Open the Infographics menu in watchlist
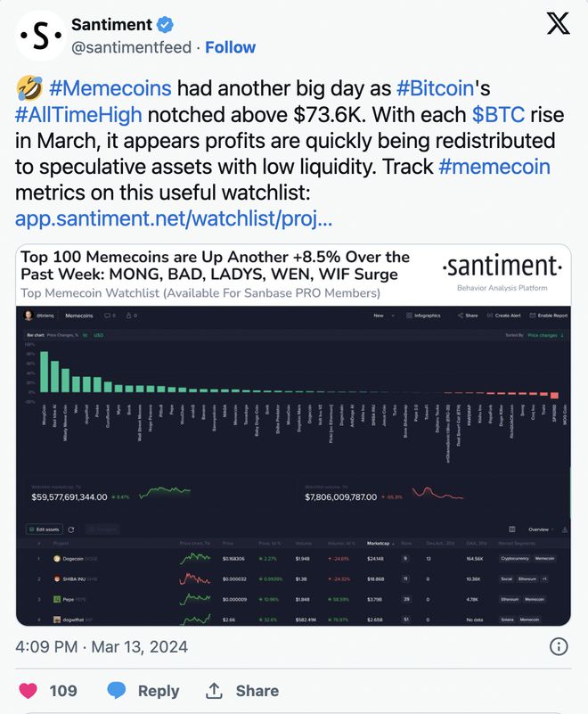Image resolution: width=588 pixels, height=714 pixels. pos(421,316)
